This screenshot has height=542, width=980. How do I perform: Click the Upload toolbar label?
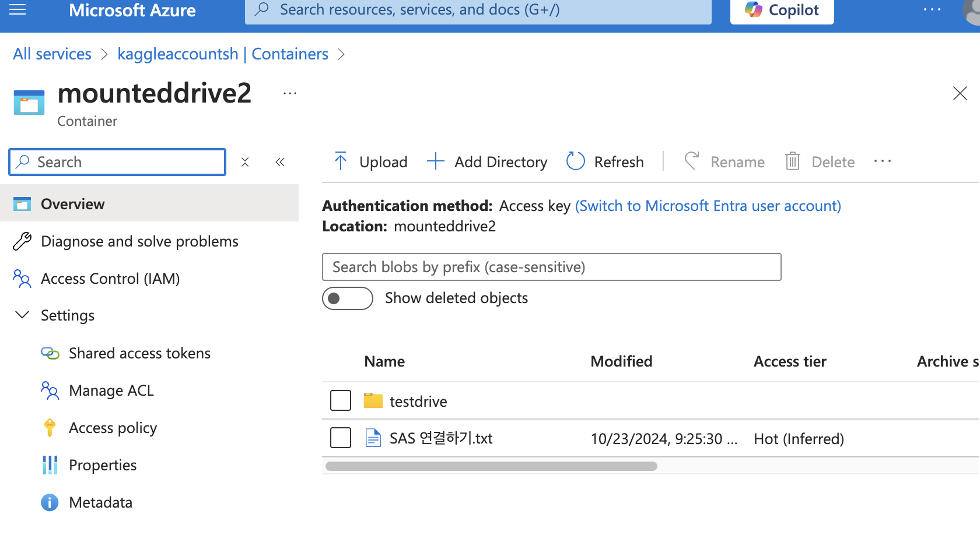pyautogui.click(x=383, y=162)
